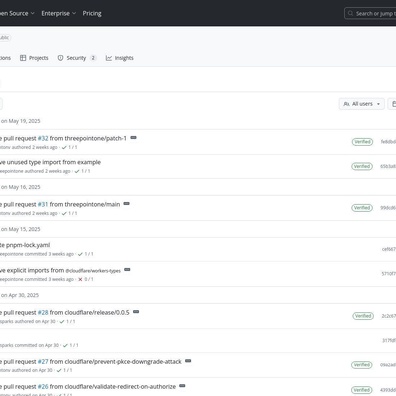Expand the explicit imports commit message
396x396 pixels.
[x=127, y=270]
